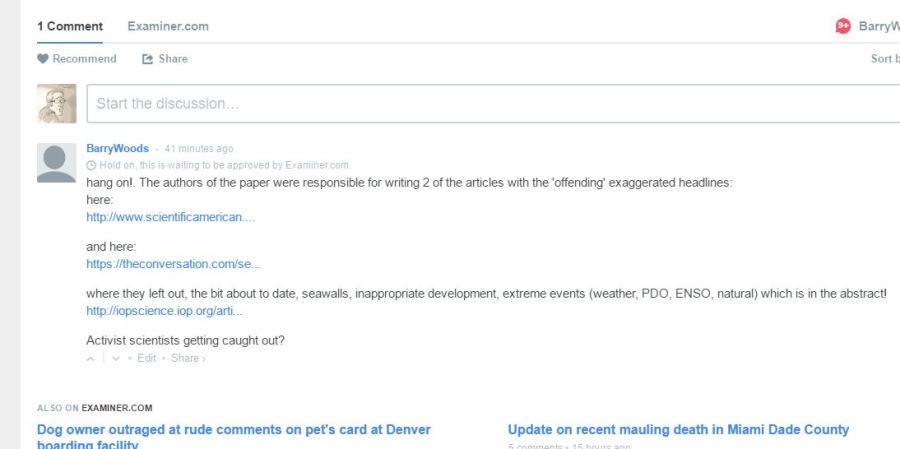The height and width of the screenshot is (449, 900).
Task: Switch to the 1 Comment tab
Action: click(x=70, y=26)
